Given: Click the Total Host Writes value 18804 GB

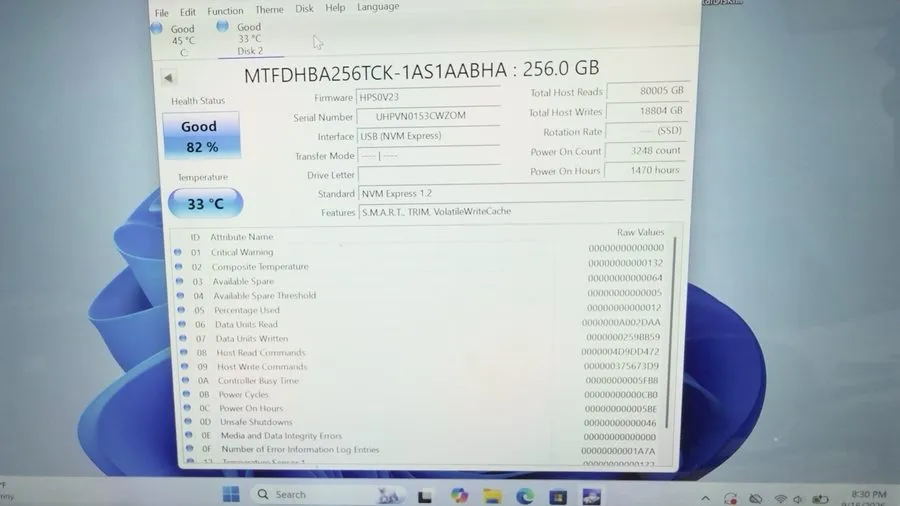Looking at the screenshot, I should tap(647, 111).
